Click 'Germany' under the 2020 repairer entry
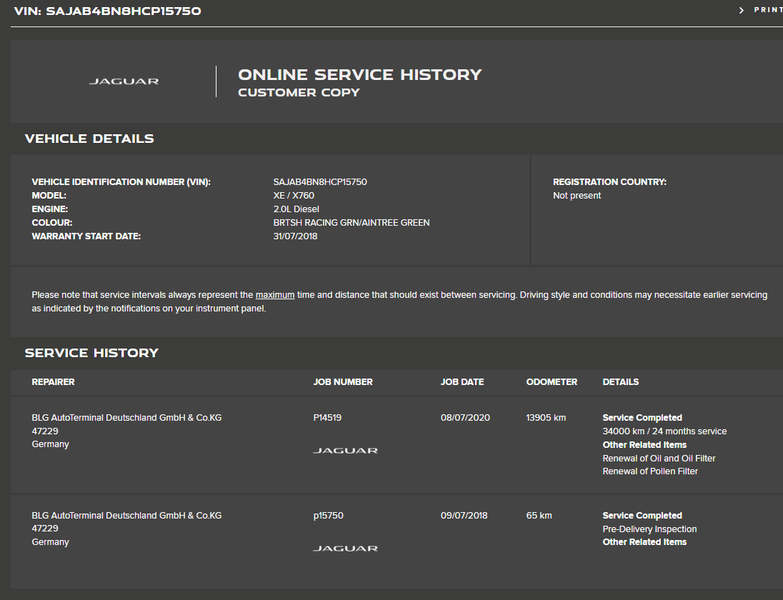This screenshot has height=600, width=783. click(x=50, y=444)
